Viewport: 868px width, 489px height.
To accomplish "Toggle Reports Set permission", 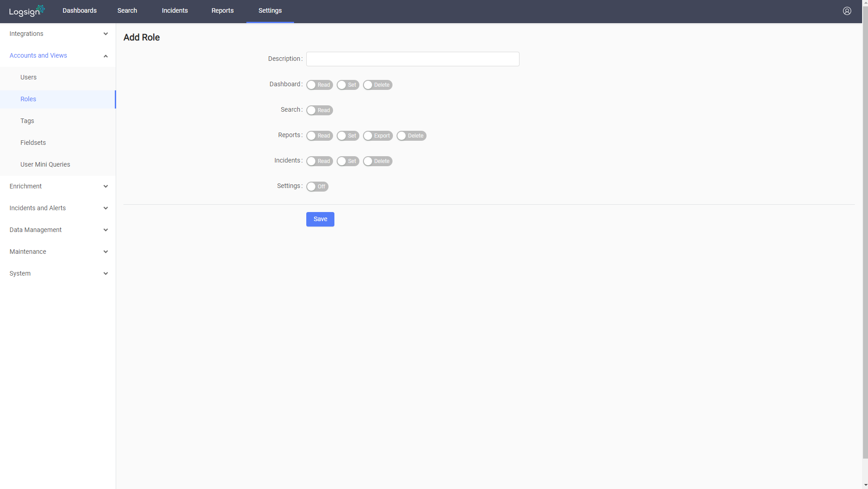I will tap(348, 136).
